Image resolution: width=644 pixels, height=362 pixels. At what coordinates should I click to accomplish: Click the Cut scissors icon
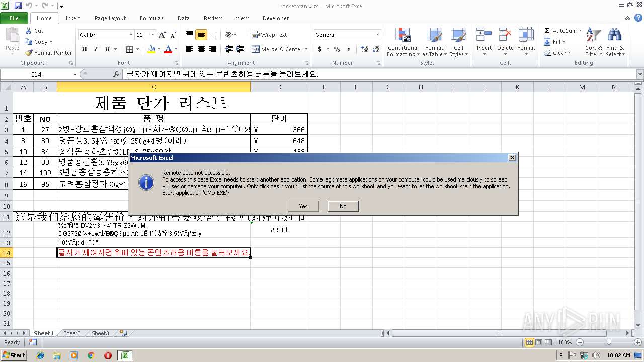pos(29,31)
